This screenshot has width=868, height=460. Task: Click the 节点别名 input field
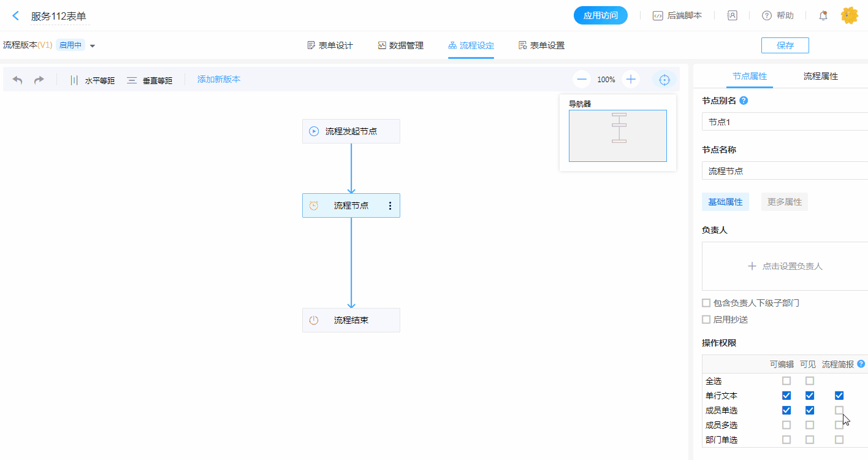785,122
